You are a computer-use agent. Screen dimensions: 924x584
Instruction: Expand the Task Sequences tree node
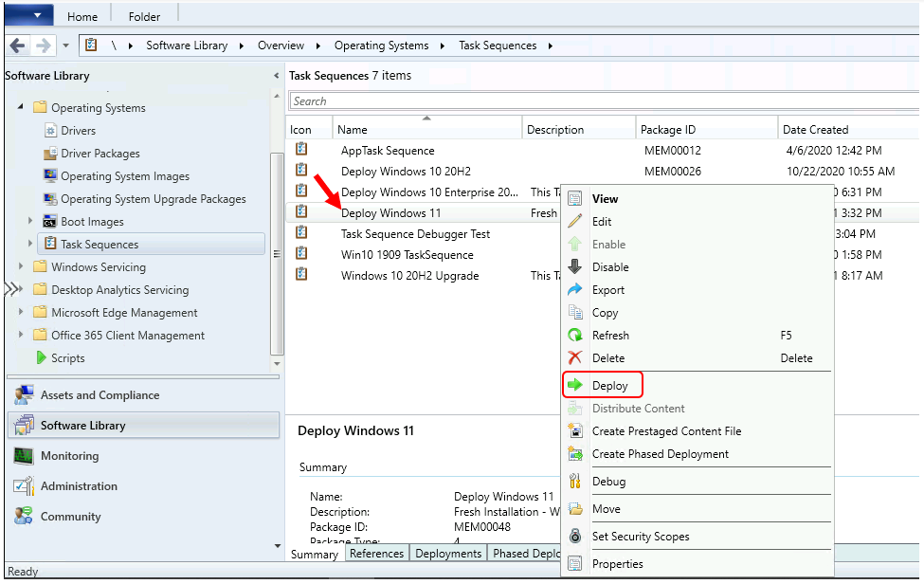(30, 244)
